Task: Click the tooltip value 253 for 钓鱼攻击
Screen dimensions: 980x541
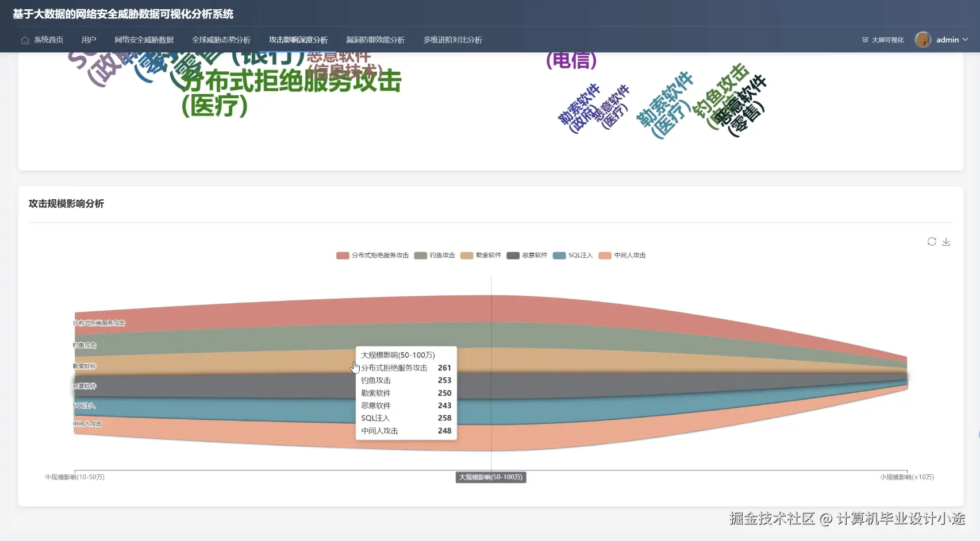Action: [x=444, y=380]
